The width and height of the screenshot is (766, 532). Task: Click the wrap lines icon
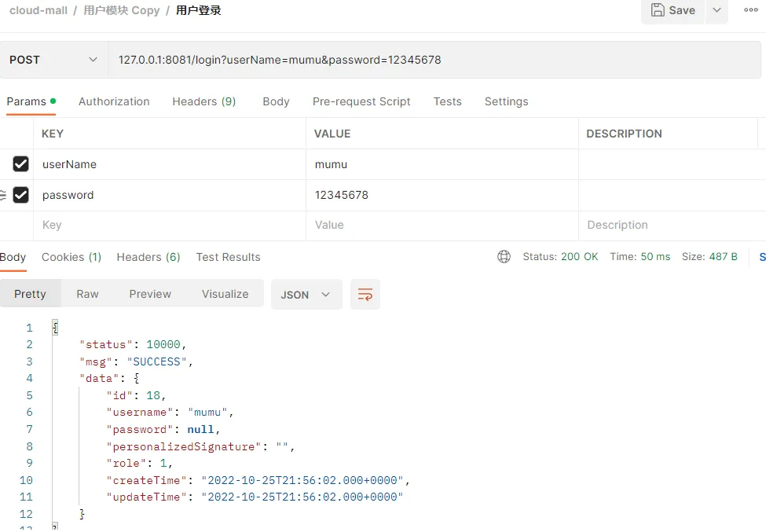pyautogui.click(x=365, y=295)
